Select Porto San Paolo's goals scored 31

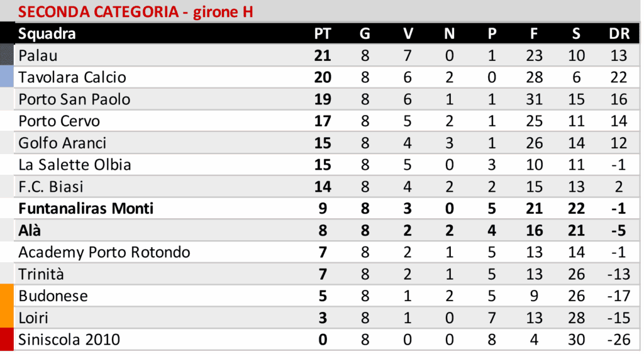(534, 99)
